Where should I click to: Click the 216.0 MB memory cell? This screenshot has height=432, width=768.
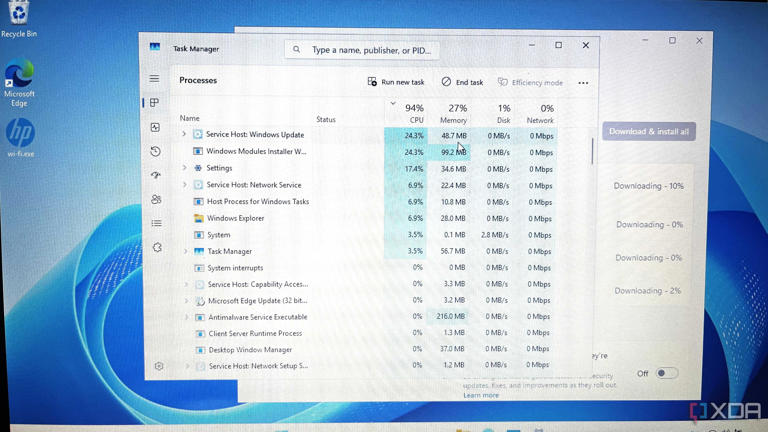point(450,316)
